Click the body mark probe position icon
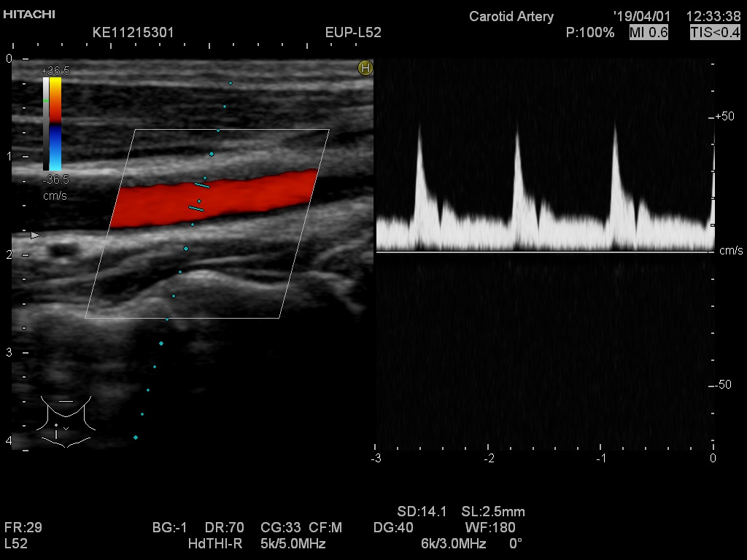 click(66, 421)
